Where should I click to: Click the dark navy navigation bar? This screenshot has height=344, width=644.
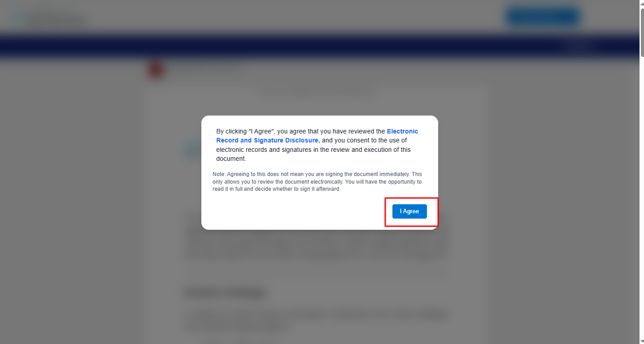coord(319,46)
